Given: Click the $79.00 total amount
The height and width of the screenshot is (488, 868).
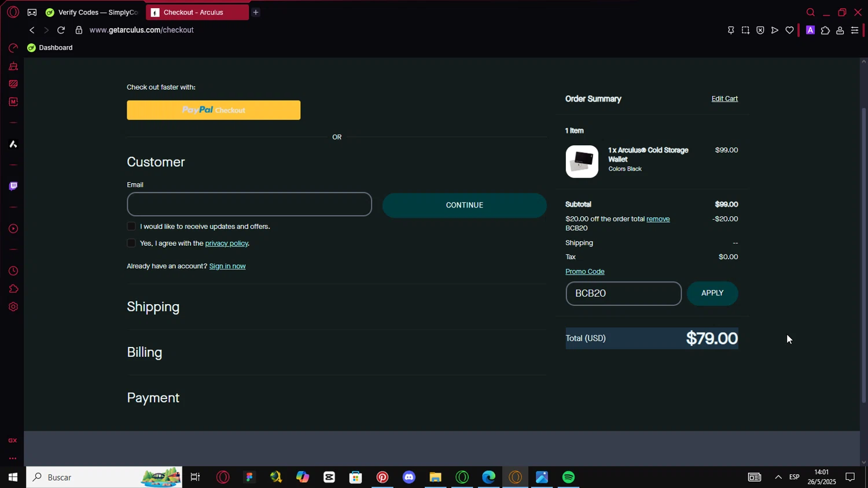Looking at the screenshot, I should [712, 338].
